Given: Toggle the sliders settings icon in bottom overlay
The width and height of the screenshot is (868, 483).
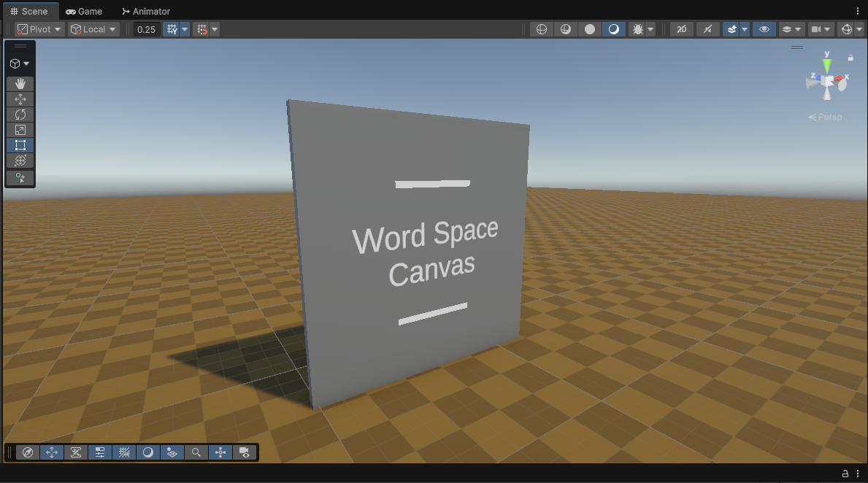Looking at the screenshot, I should point(99,452).
